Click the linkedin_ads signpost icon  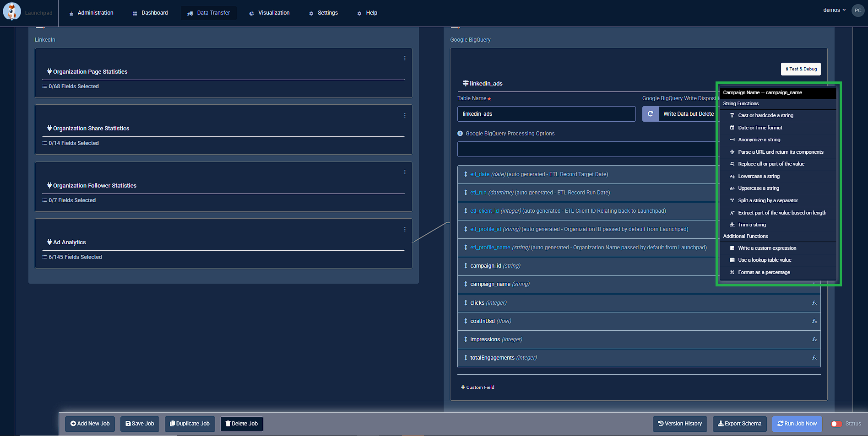466,83
